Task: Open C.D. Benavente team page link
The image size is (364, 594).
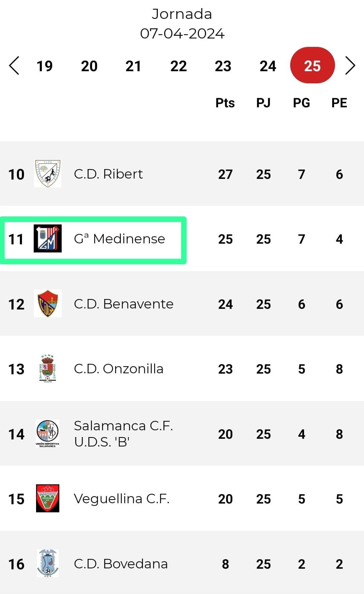Action: (123, 303)
